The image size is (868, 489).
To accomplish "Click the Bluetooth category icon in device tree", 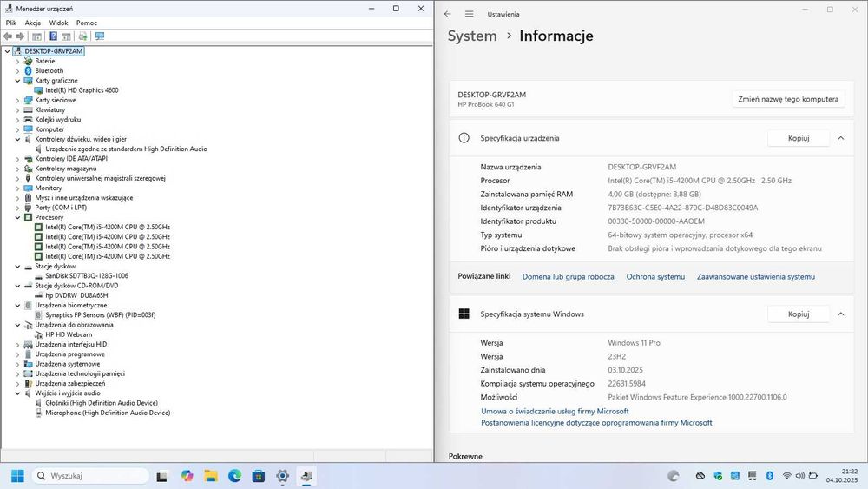I will (29, 71).
